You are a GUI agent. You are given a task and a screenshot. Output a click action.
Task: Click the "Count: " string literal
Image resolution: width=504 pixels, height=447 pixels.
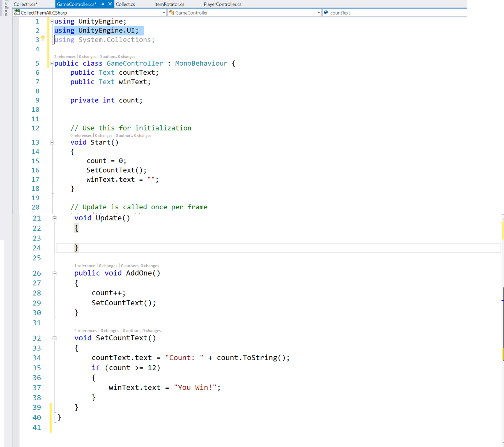[x=184, y=358]
